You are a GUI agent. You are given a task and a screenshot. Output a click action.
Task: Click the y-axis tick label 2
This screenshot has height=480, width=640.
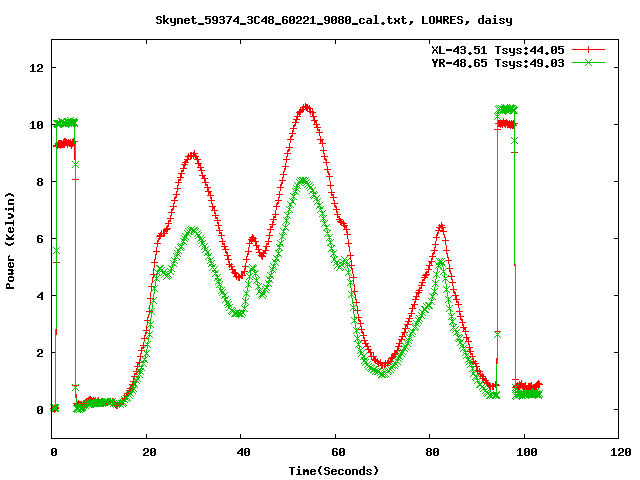(x=40, y=353)
